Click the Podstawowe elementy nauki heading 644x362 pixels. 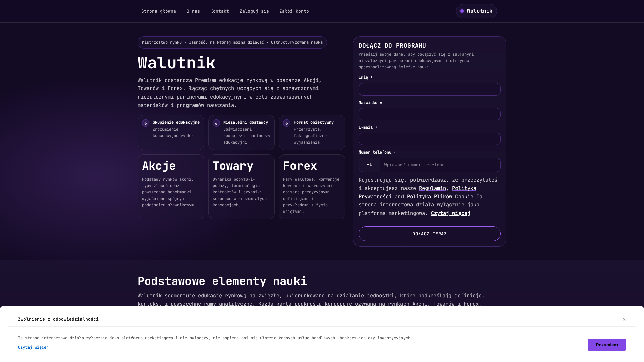[222, 281]
